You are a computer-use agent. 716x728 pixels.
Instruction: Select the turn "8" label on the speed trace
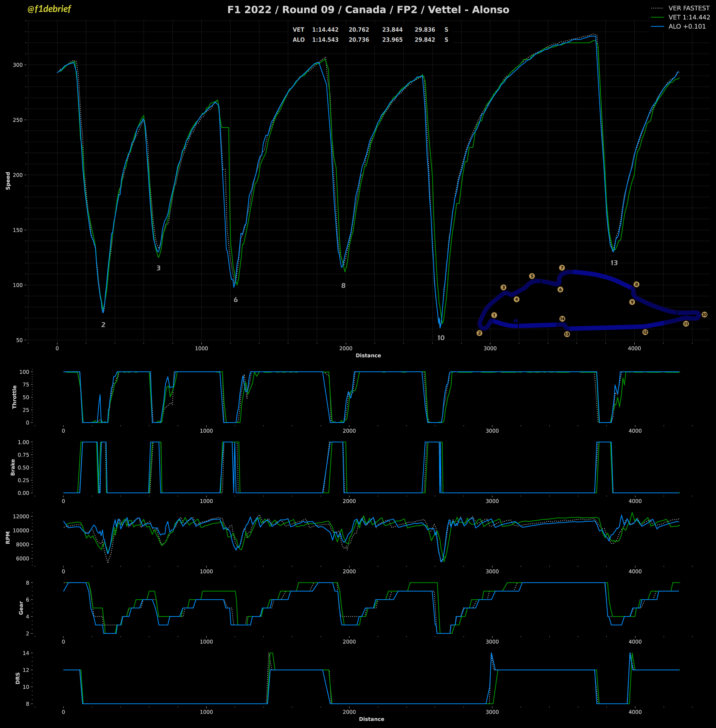[x=343, y=286]
